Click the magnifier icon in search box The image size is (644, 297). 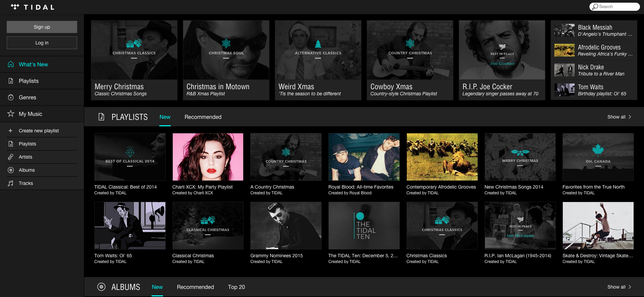[595, 7]
